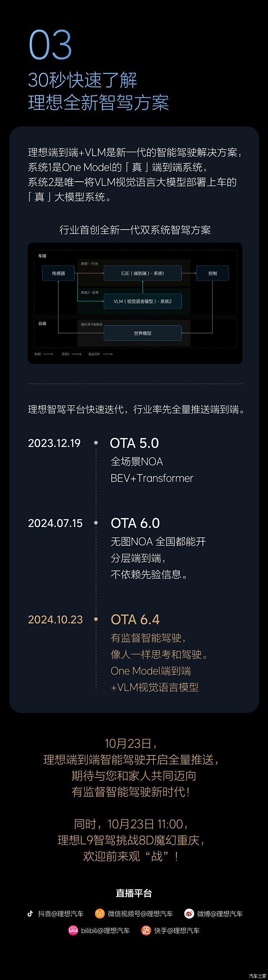Click the OTA 6.4 heading
The width and height of the screenshot is (268, 980).
click(x=135, y=620)
